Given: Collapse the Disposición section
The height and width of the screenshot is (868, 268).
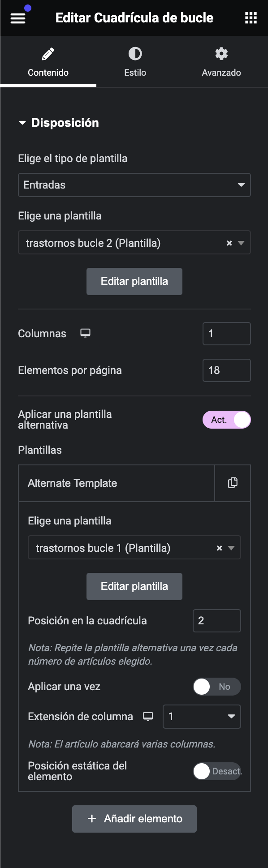Looking at the screenshot, I should pyautogui.click(x=59, y=123).
